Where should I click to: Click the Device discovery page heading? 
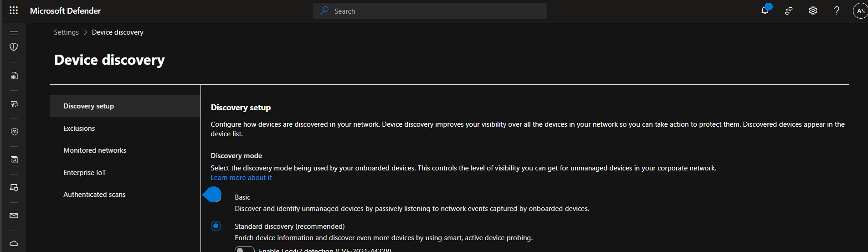[109, 60]
